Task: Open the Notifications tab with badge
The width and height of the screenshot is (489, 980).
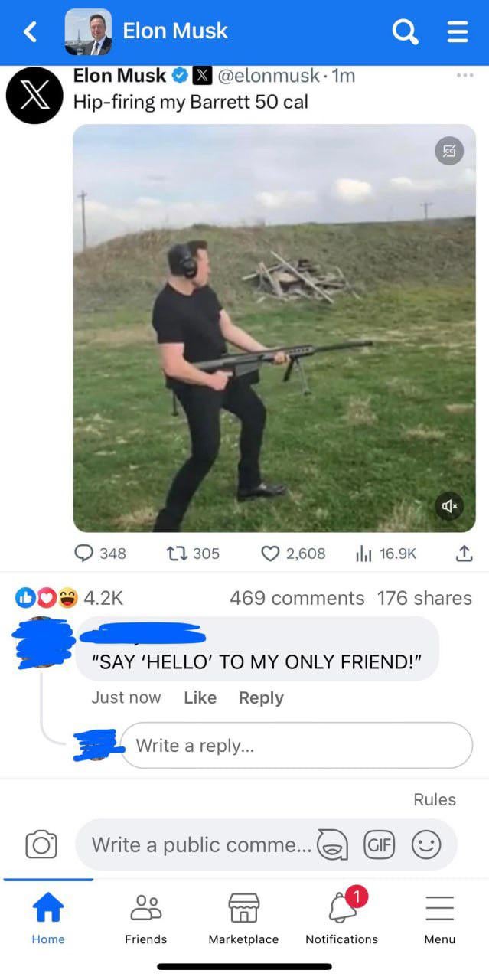Action: [342, 916]
